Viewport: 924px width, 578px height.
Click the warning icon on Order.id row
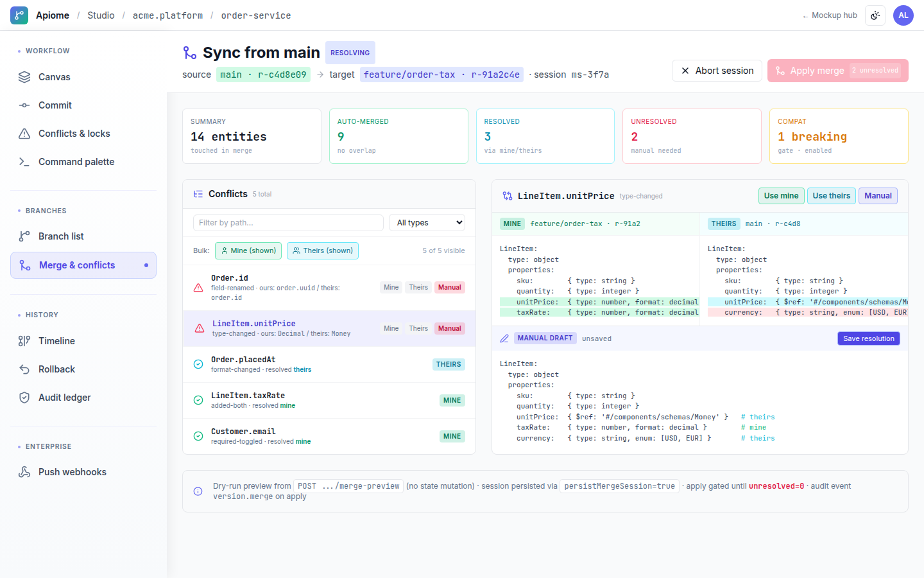click(x=198, y=288)
